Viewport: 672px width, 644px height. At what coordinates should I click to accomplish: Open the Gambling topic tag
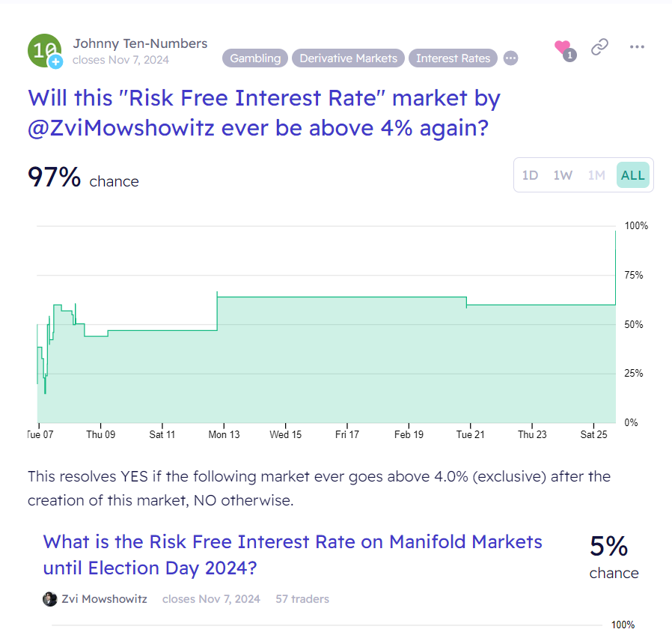point(255,58)
